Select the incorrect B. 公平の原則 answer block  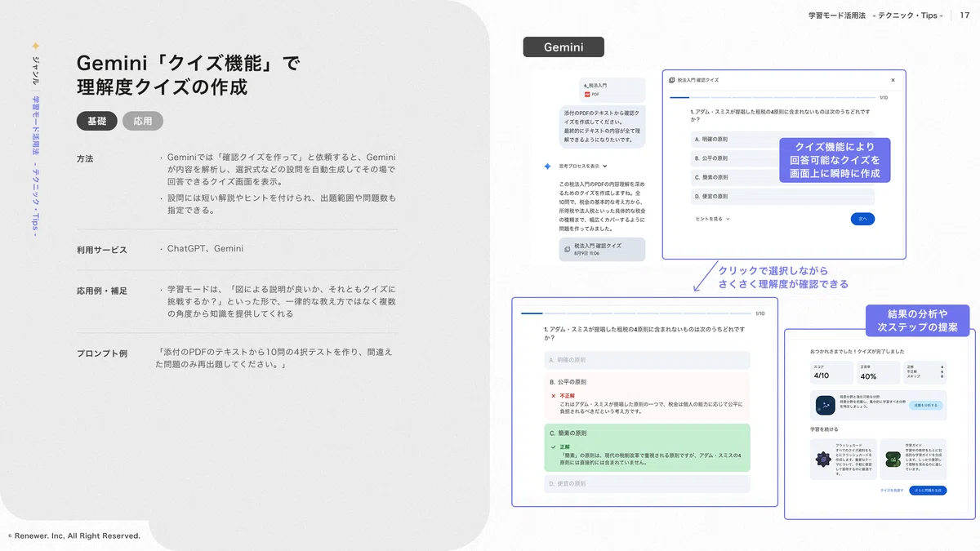647,396
